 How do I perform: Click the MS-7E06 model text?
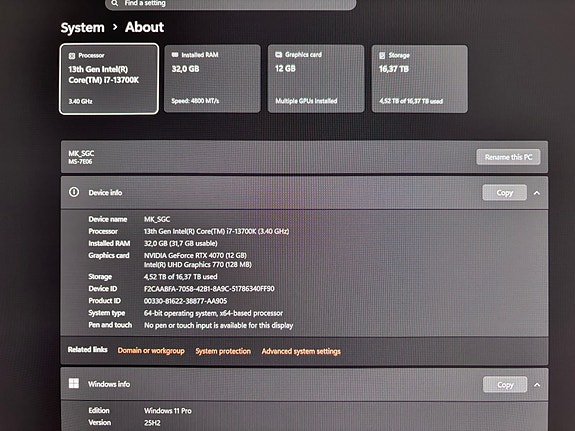click(80, 162)
